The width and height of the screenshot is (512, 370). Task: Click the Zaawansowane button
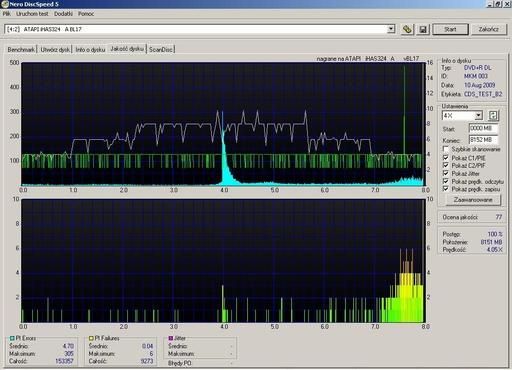tap(473, 200)
